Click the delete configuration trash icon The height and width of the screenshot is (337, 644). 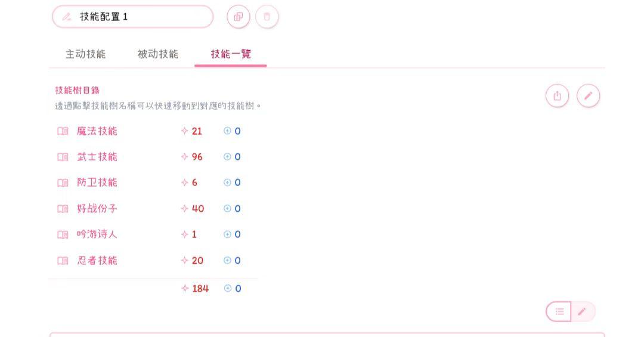[267, 17]
